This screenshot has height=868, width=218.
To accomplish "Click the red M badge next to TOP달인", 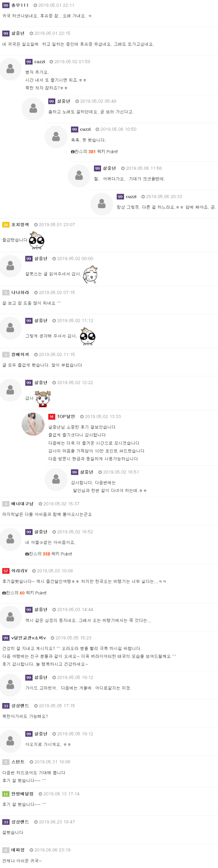I will pyautogui.click(x=52, y=417).
